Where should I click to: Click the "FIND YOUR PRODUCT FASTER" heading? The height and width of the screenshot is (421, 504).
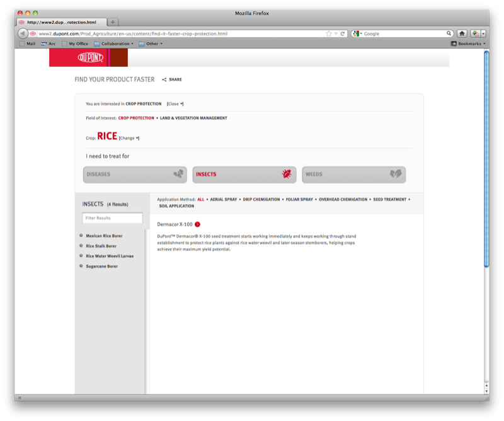tap(115, 79)
